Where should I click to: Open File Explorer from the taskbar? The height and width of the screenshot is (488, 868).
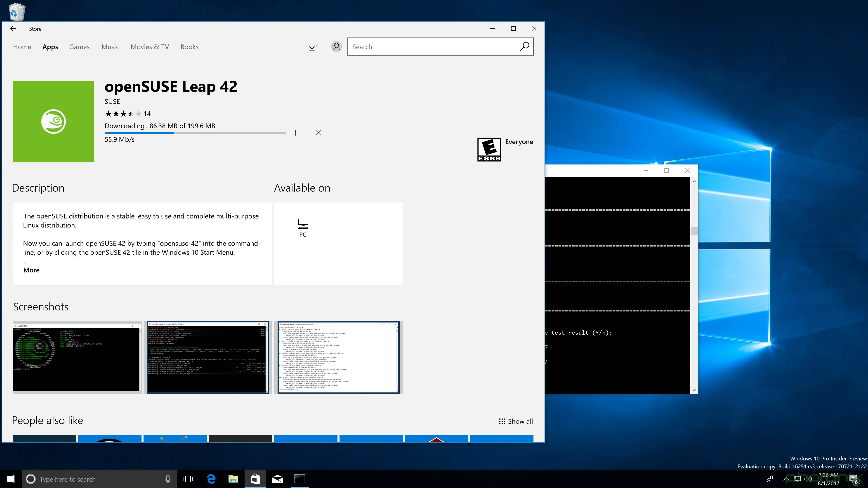(233, 479)
